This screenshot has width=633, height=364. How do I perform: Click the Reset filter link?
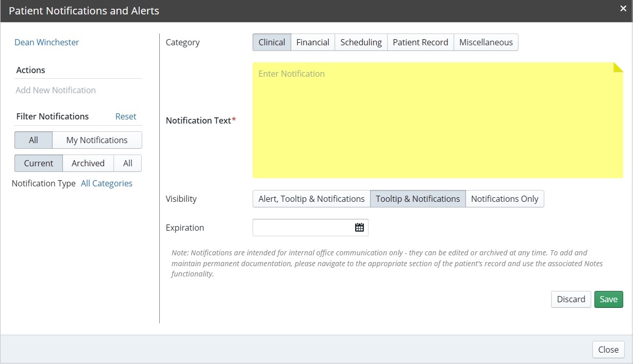pos(126,116)
